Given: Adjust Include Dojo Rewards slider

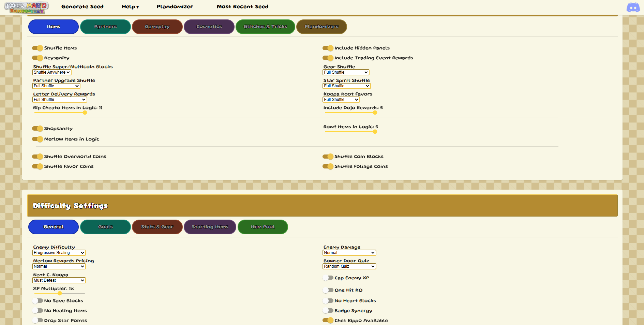Looking at the screenshot, I should pos(350,113).
